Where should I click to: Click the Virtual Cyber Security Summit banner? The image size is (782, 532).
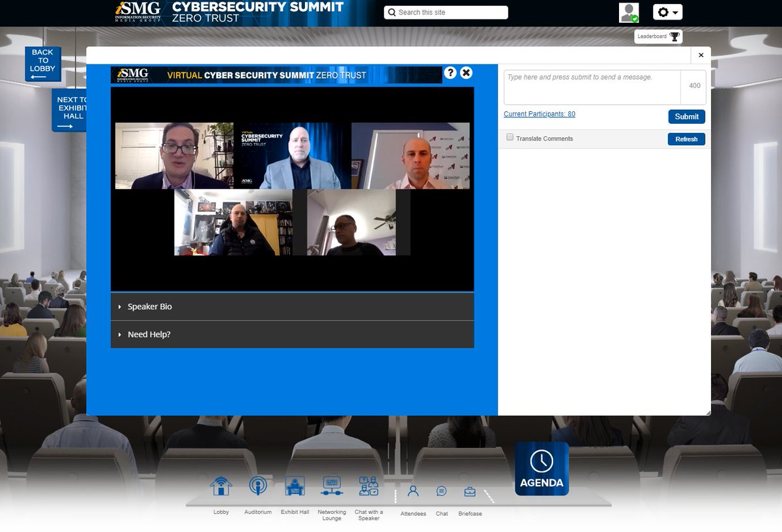276,75
